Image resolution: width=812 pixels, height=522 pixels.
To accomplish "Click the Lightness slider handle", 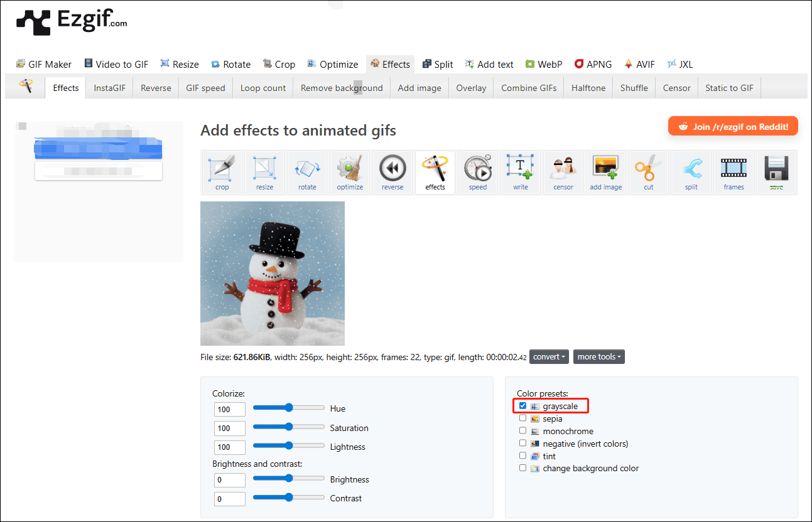I will (x=289, y=446).
